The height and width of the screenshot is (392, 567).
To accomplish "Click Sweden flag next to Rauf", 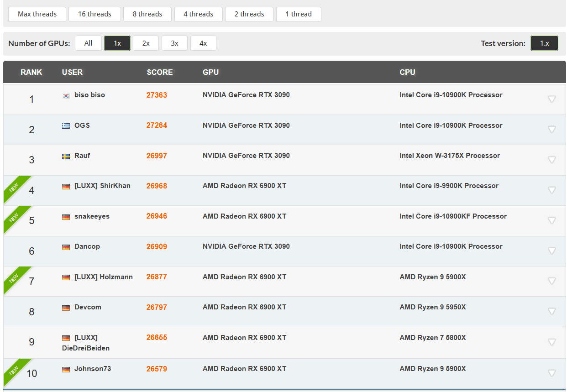I will coord(66,156).
